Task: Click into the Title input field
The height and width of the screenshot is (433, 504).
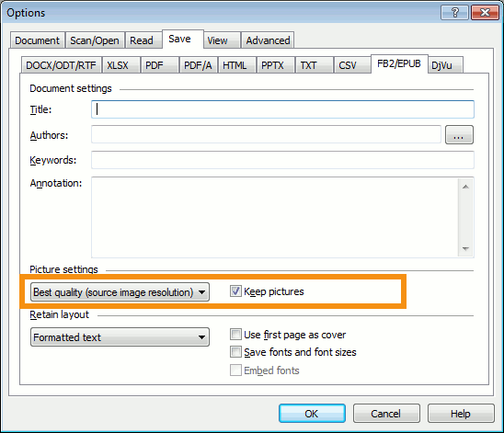Action: (x=282, y=109)
